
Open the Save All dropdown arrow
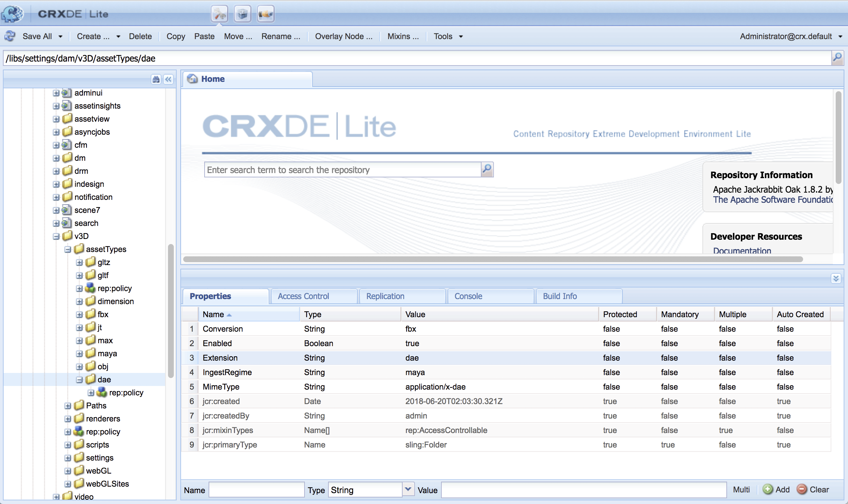point(60,37)
